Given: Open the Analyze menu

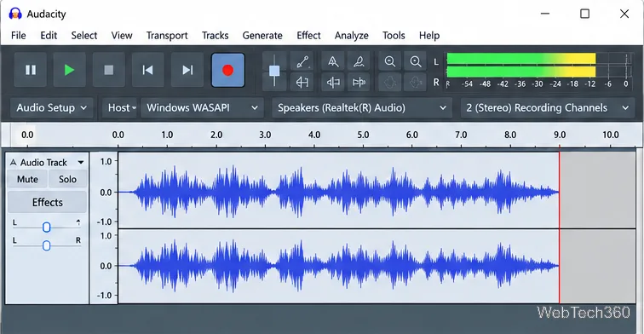Looking at the screenshot, I should [x=351, y=36].
